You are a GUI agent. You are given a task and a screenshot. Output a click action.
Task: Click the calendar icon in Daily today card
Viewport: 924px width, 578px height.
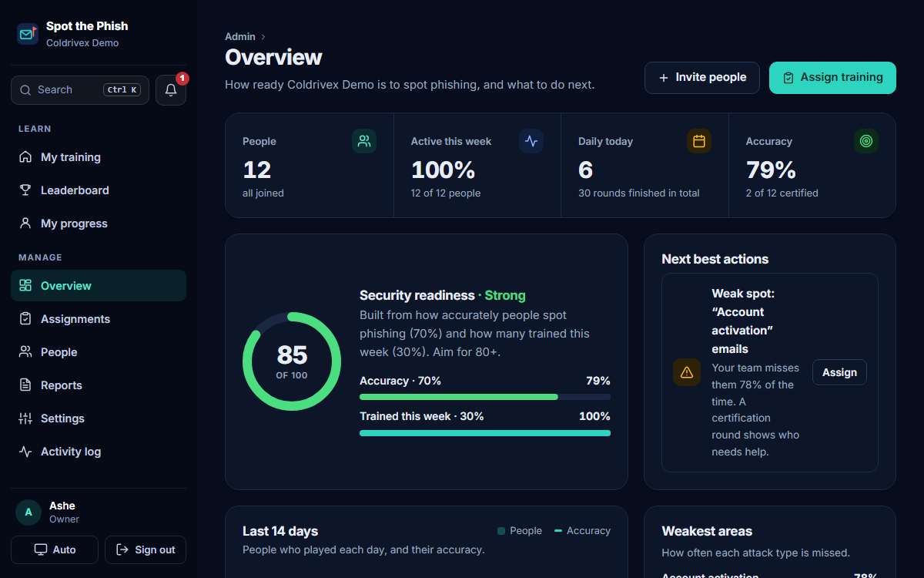(x=699, y=141)
